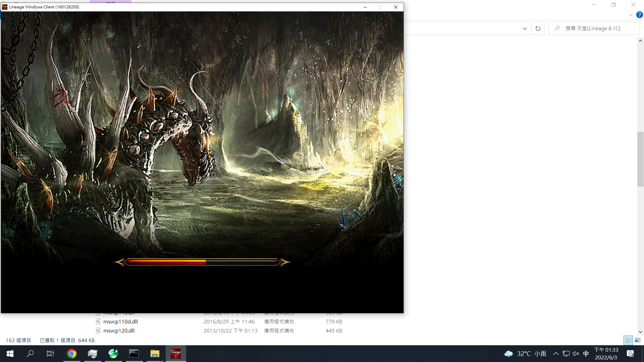
Task: Select the Lineage client taskbar icon
Action: coord(176,354)
